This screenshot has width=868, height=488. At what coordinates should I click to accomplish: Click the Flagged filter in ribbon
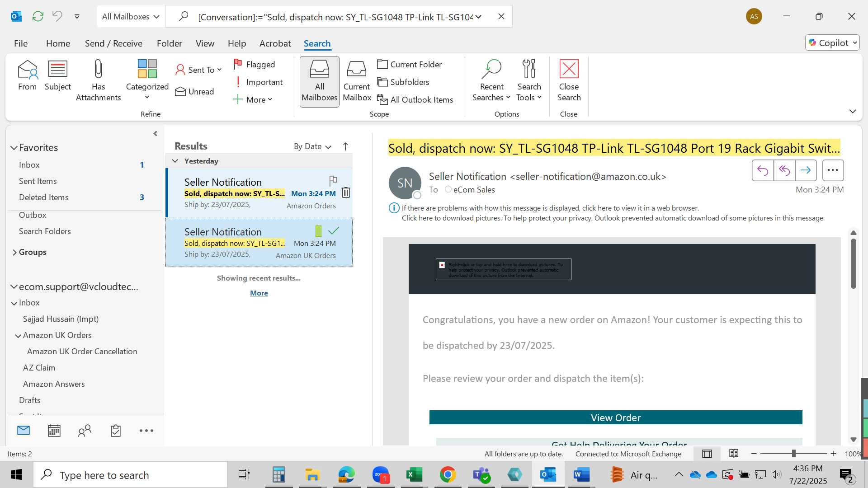tap(255, 65)
